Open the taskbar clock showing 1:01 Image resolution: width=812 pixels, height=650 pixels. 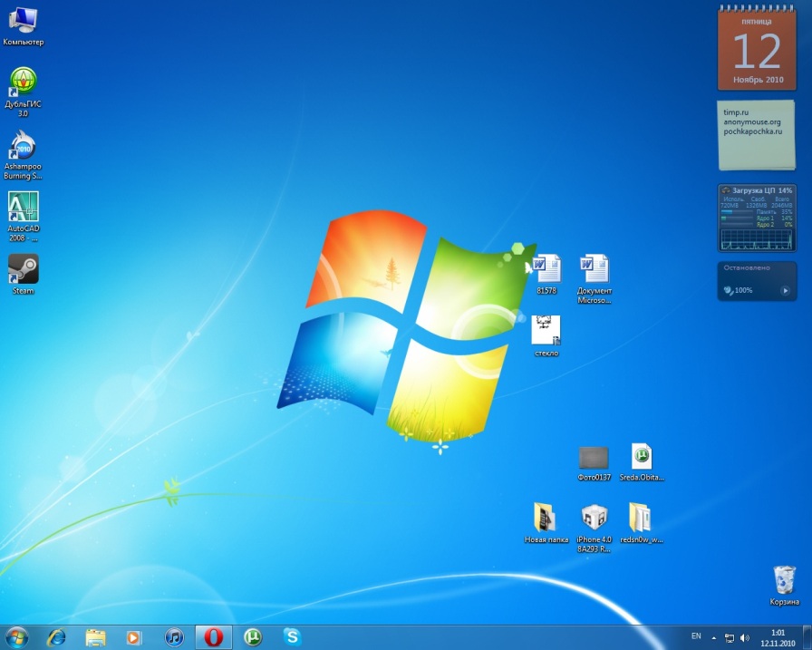click(x=778, y=638)
